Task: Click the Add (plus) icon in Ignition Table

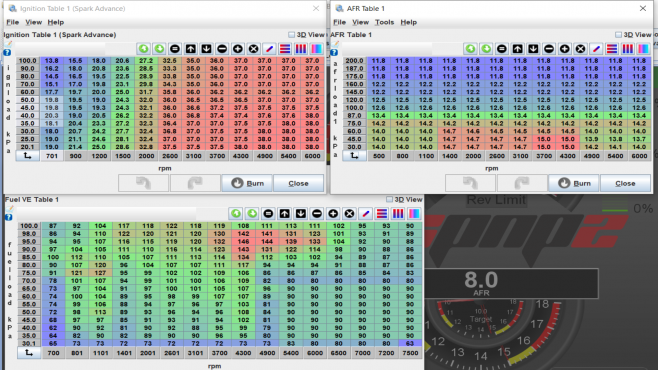Action: [x=238, y=49]
